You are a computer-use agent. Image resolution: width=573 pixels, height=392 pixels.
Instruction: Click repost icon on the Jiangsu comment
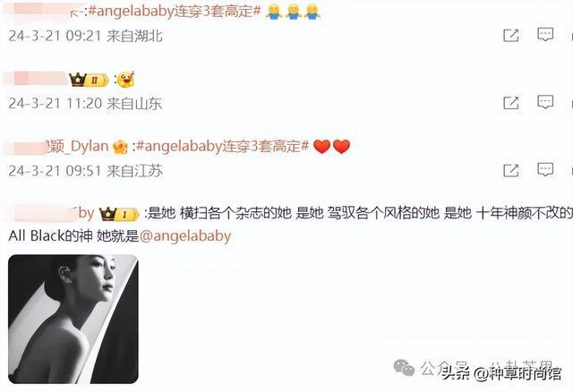click(x=511, y=171)
